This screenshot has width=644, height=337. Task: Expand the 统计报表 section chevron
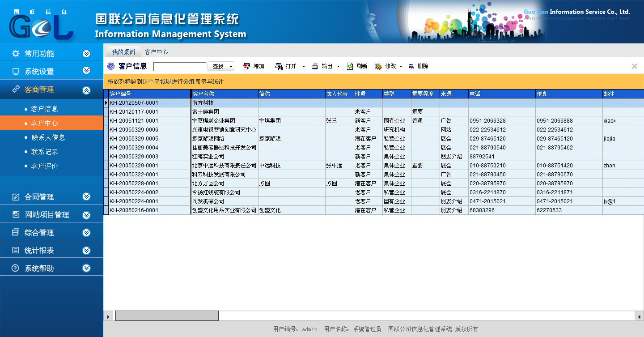(x=86, y=251)
